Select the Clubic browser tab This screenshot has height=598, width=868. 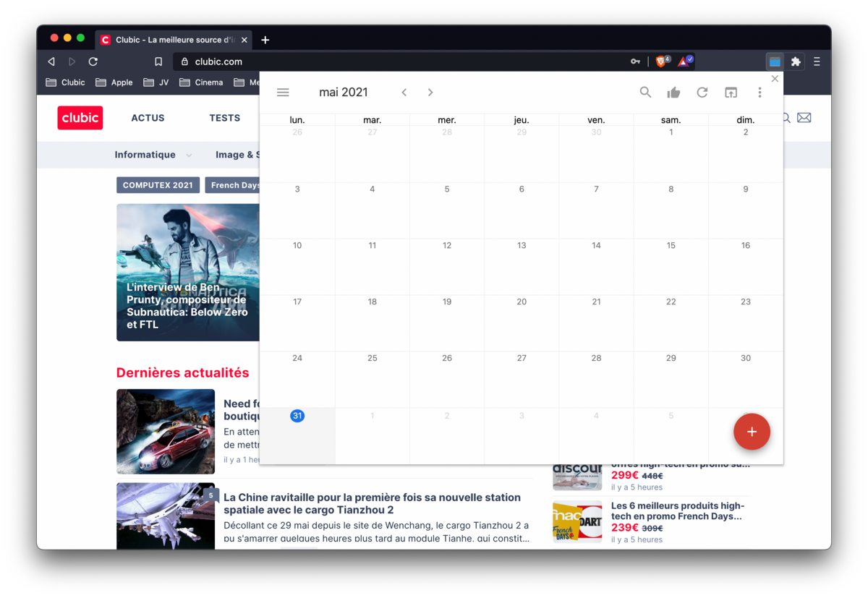(174, 40)
